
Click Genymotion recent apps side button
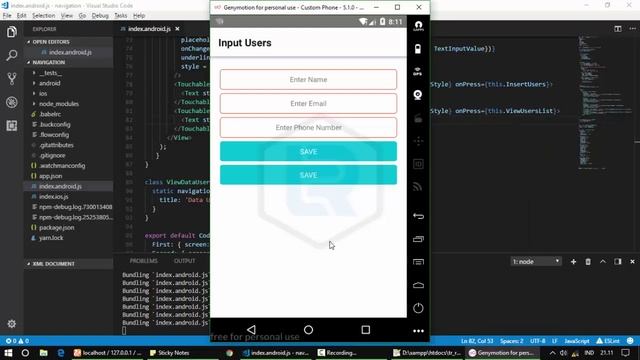tap(418, 239)
